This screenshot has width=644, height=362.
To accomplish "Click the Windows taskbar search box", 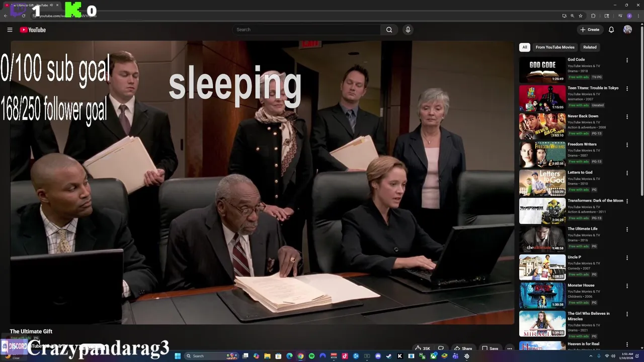I will [211, 356].
